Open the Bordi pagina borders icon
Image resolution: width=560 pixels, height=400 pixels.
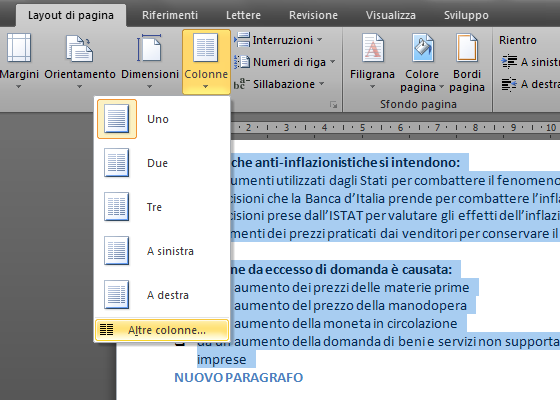tap(467, 48)
